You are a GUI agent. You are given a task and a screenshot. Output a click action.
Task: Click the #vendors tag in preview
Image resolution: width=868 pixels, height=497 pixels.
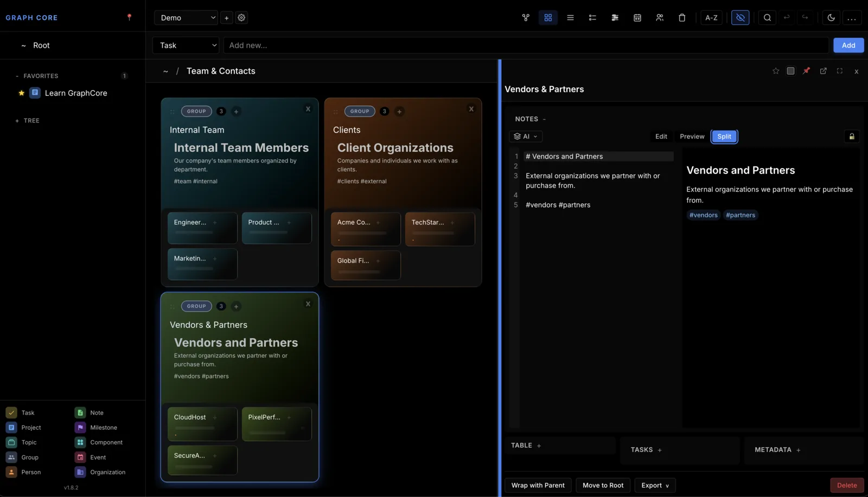[x=703, y=215]
